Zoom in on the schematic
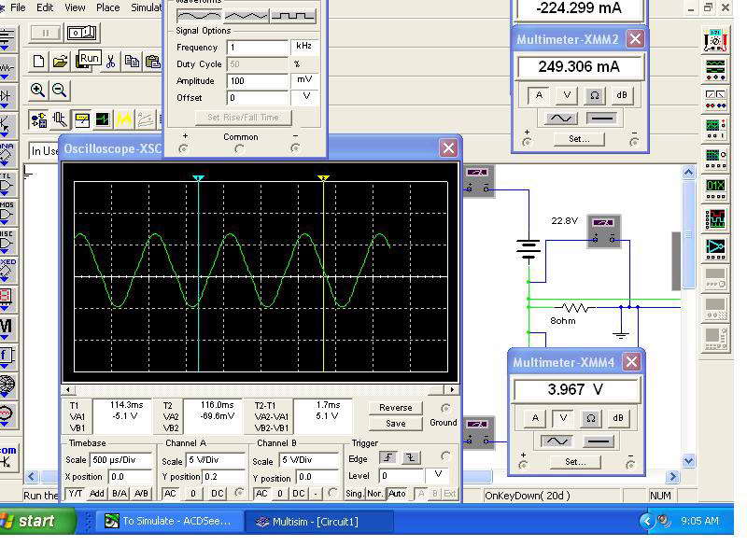 [x=37, y=90]
